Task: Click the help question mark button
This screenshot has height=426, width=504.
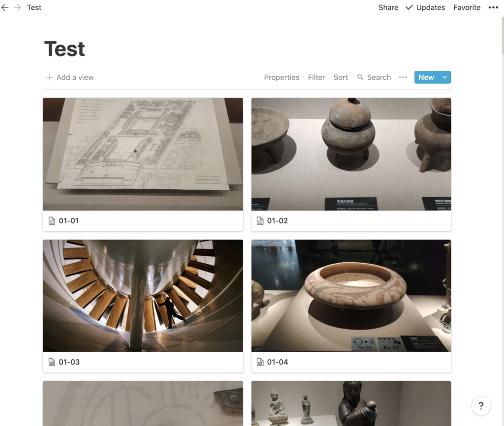Action: tap(481, 406)
